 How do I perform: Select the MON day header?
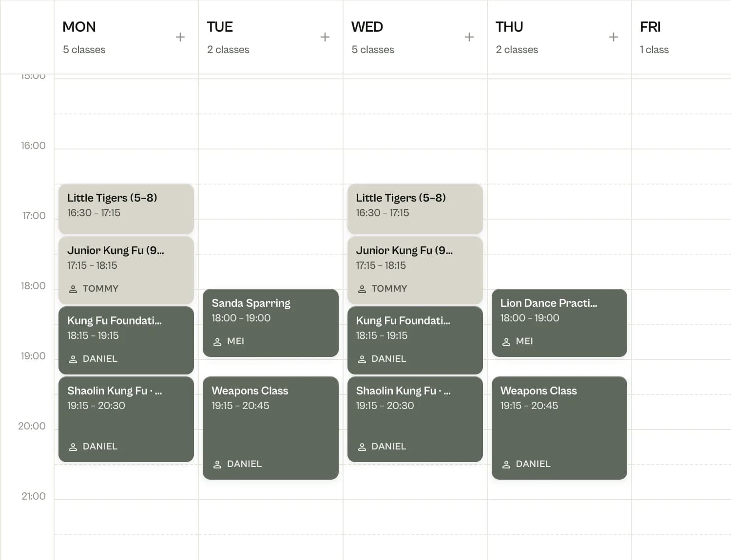79,27
